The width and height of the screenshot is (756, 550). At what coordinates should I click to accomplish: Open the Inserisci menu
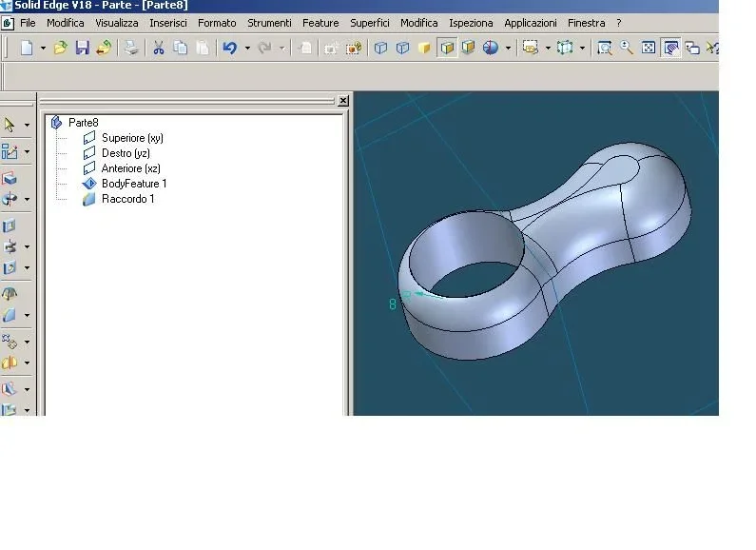(168, 23)
